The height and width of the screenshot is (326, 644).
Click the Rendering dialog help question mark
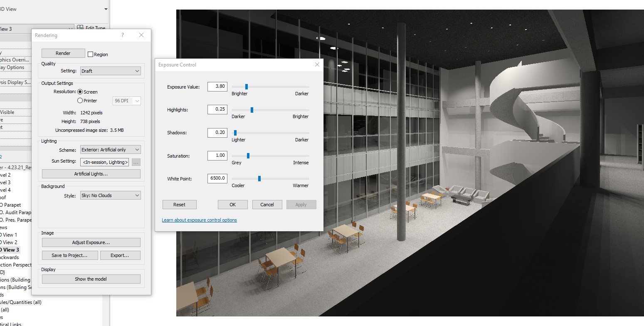122,35
